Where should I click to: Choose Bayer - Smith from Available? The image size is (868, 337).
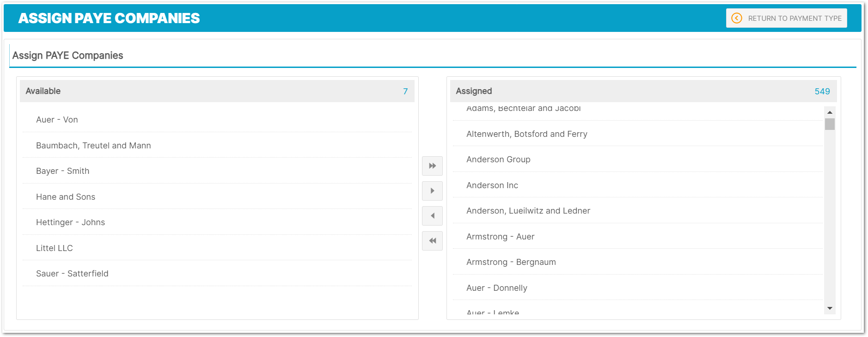point(62,171)
